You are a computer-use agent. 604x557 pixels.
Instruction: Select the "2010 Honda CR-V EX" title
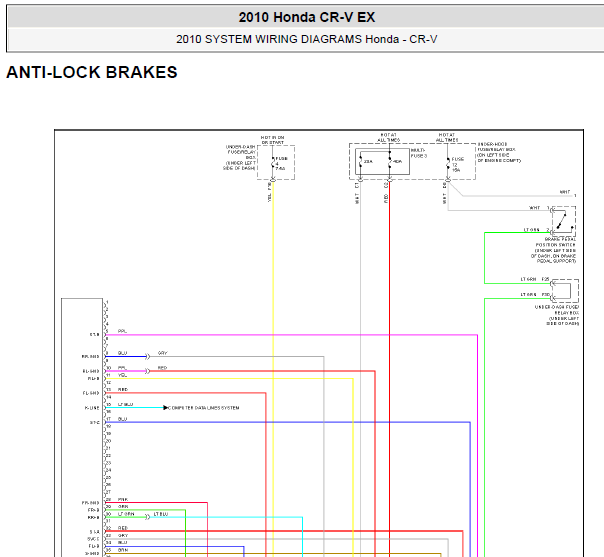pos(307,17)
